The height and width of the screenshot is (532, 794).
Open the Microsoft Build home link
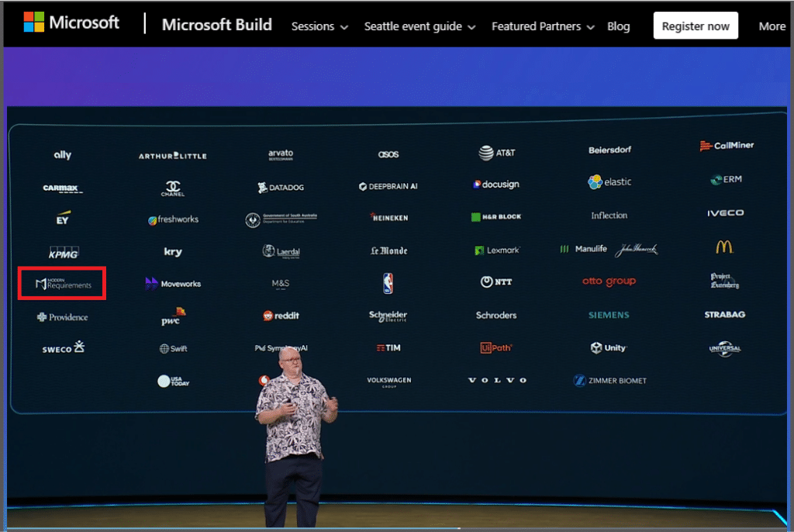tap(217, 25)
